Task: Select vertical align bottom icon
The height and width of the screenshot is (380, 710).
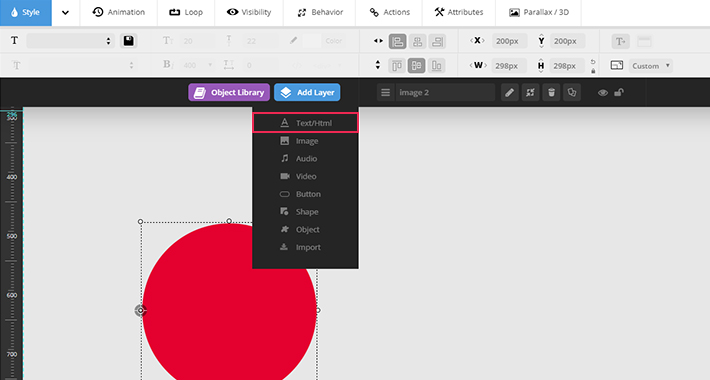Action: pos(437,66)
